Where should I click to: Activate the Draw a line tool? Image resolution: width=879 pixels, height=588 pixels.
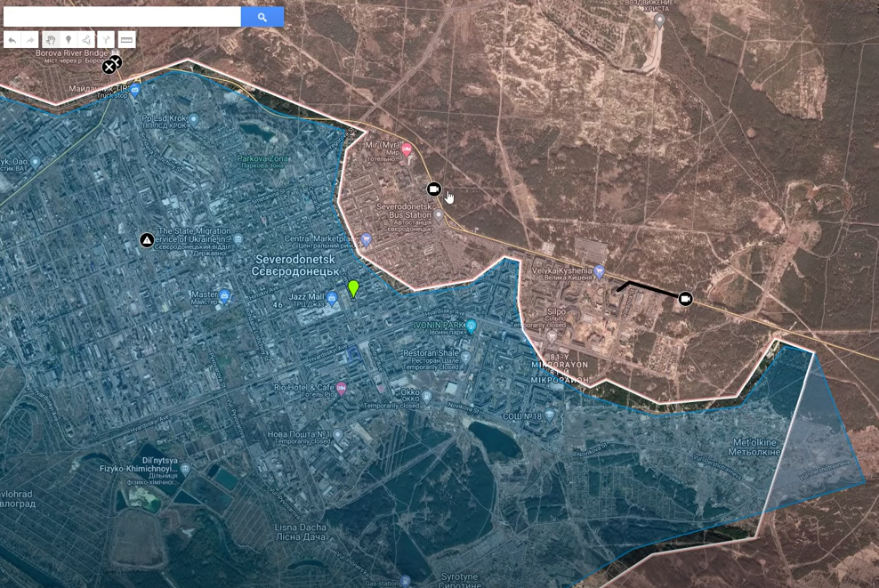pyautogui.click(x=86, y=40)
